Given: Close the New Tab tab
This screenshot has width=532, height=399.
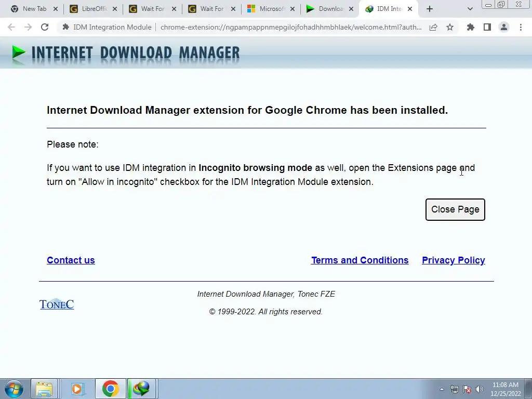Looking at the screenshot, I should (56, 9).
